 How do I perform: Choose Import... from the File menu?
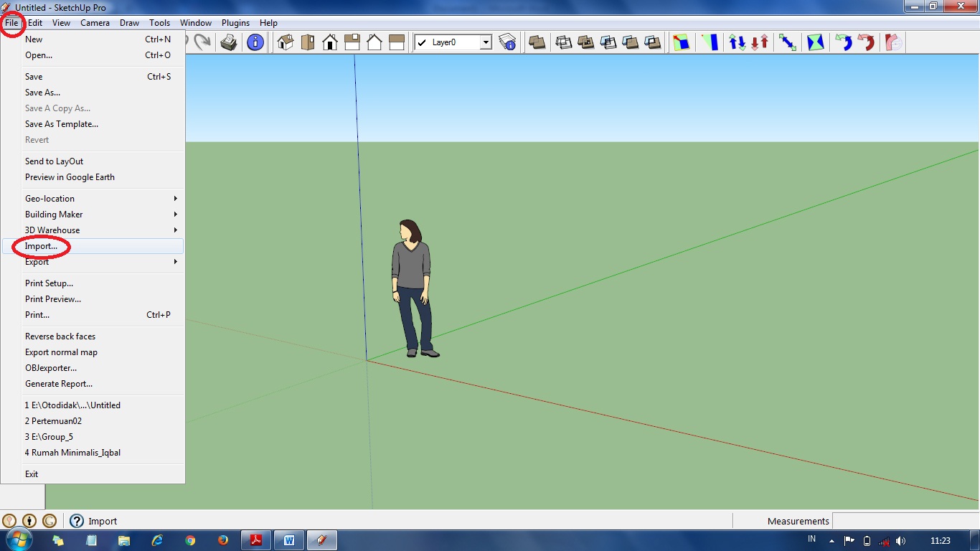tap(93, 246)
